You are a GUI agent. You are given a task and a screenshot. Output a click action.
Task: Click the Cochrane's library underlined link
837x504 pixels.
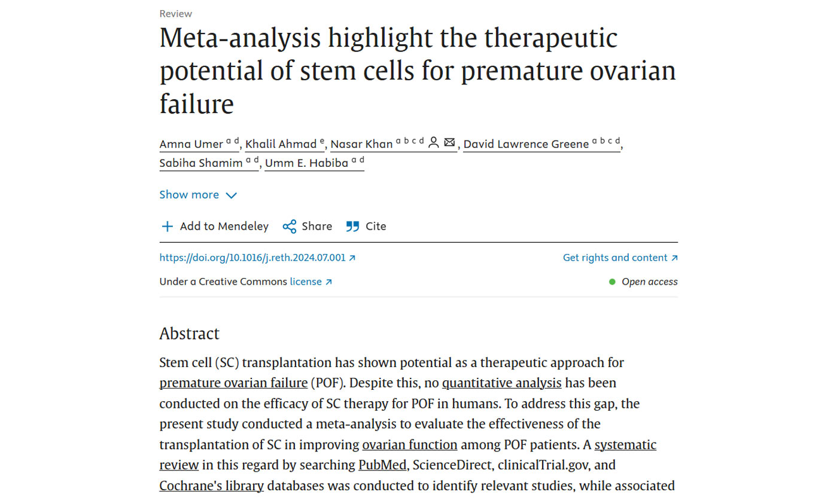tap(211, 486)
